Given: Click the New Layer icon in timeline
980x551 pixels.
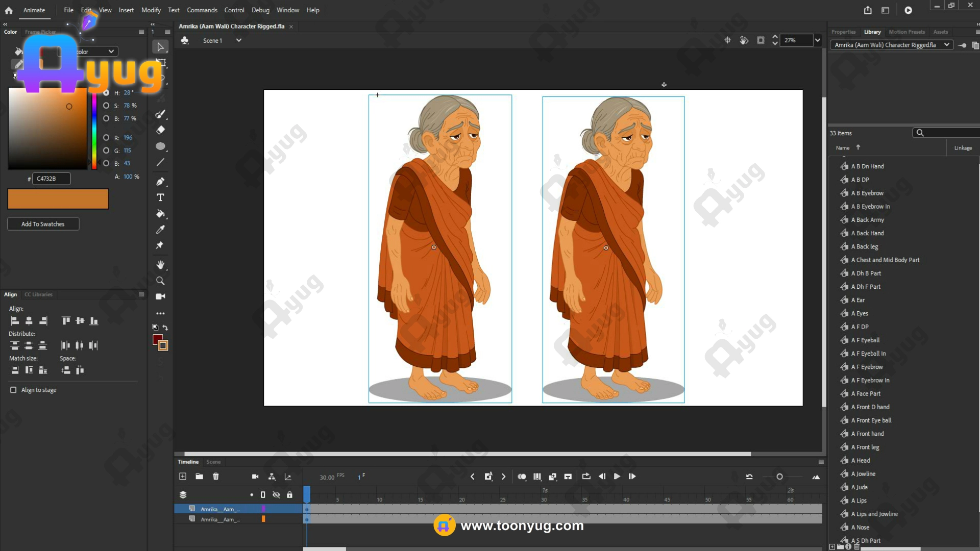Looking at the screenshot, I should click(x=183, y=476).
